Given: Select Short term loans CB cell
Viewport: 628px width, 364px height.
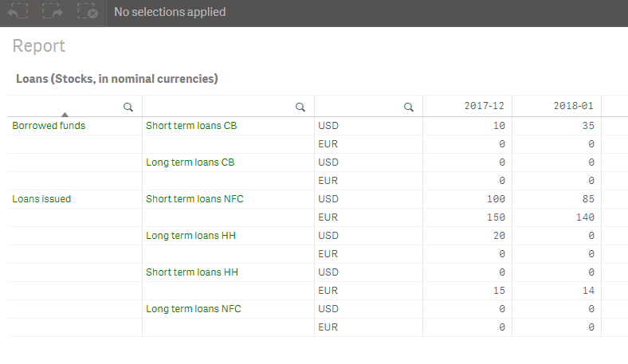Looking at the screenshot, I should 190,126.
